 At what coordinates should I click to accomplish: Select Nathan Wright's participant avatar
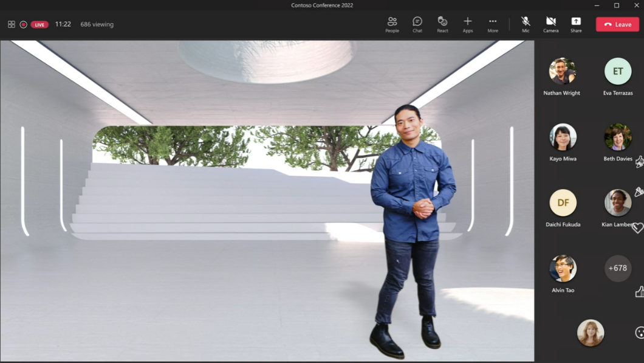[563, 72]
